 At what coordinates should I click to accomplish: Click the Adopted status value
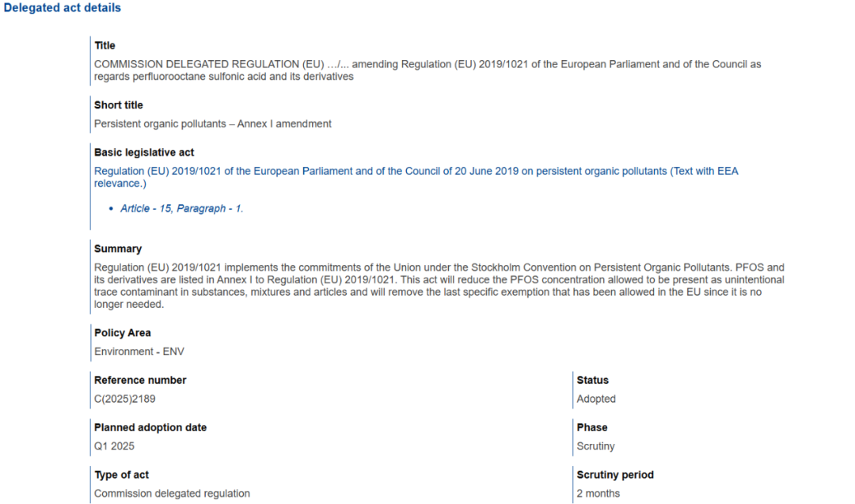coord(596,399)
